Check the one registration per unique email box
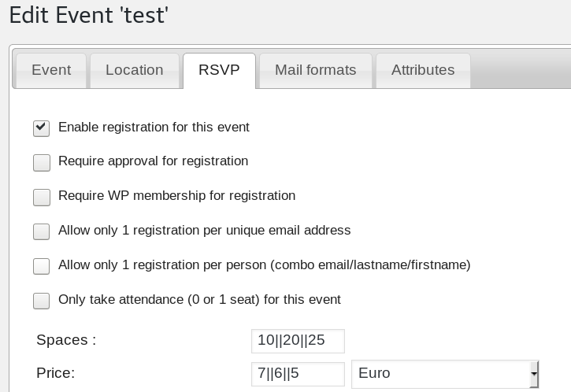The image size is (571, 392). click(42, 231)
